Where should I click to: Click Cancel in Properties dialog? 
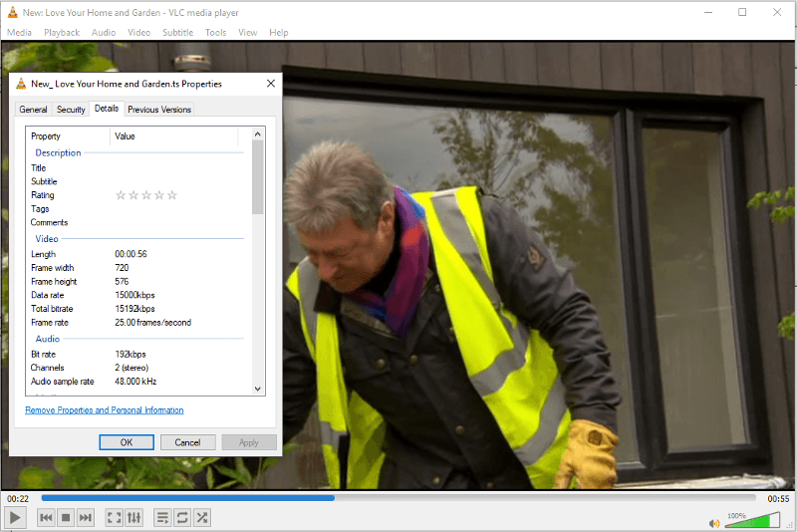click(x=187, y=442)
